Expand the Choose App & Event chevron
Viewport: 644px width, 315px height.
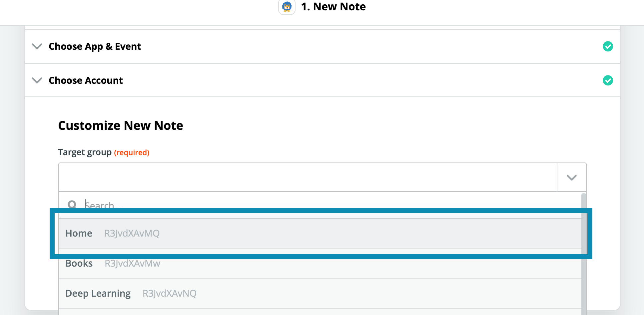click(37, 46)
